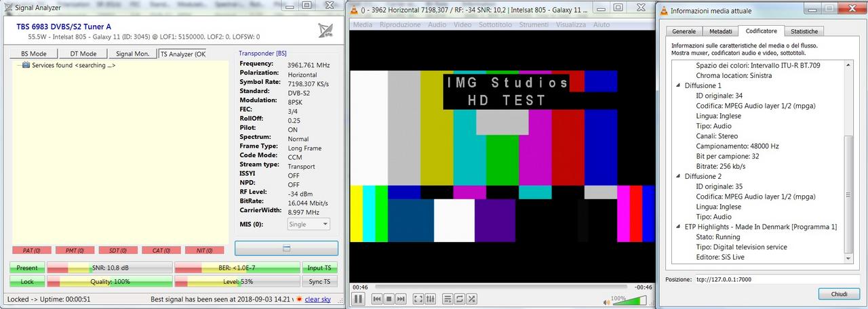The height and width of the screenshot is (309, 868).
Task: Click Quality 100% meter bar
Action: coord(109,281)
